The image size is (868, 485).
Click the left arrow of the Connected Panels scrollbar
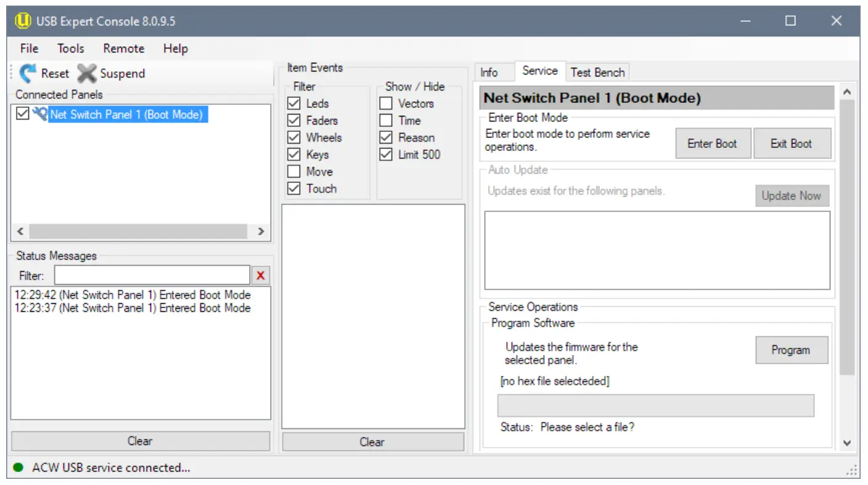click(20, 232)
